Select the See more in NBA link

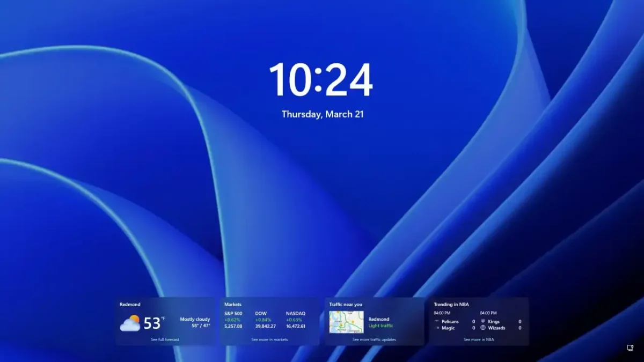(x=479, y=339)
